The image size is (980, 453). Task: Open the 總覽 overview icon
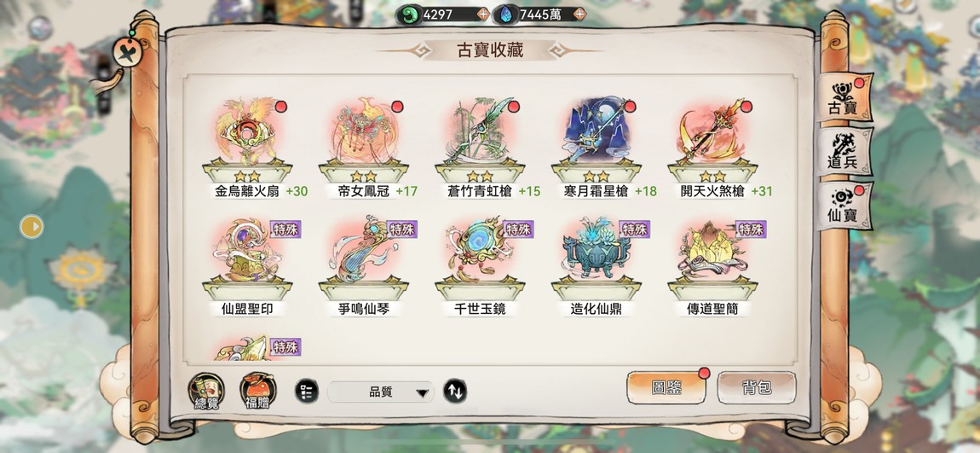[x=206, y=391]
